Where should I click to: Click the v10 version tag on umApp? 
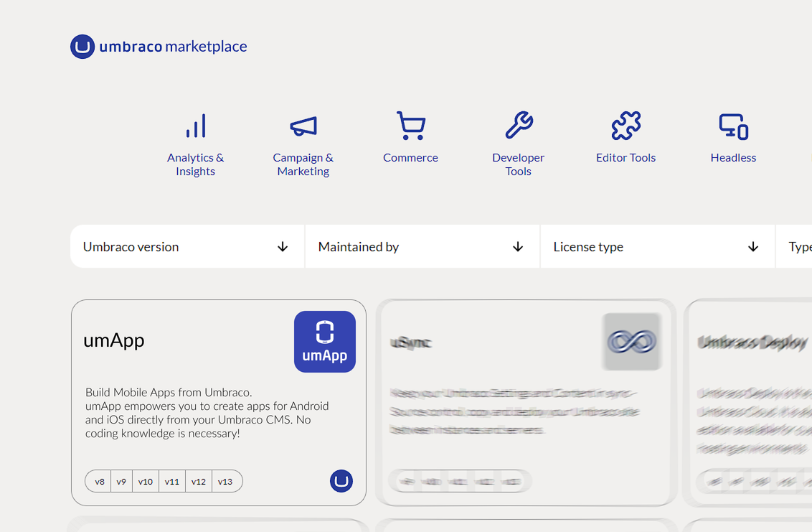click(146, 482)
